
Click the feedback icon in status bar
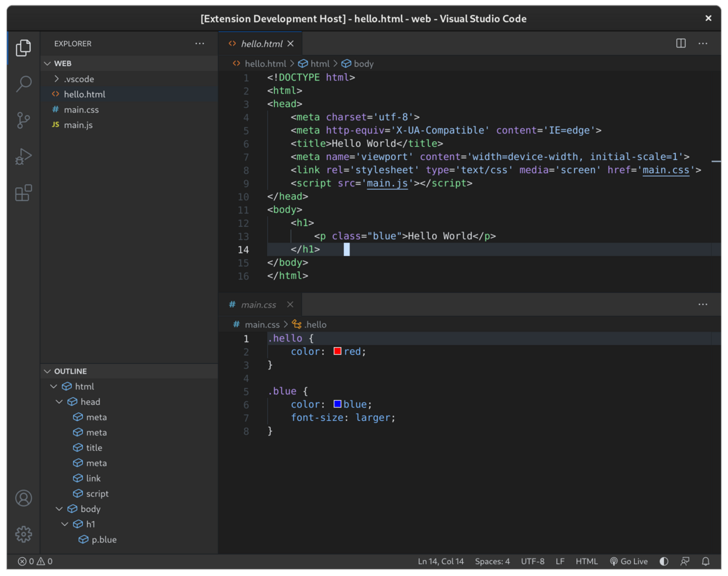pos(685,561)
